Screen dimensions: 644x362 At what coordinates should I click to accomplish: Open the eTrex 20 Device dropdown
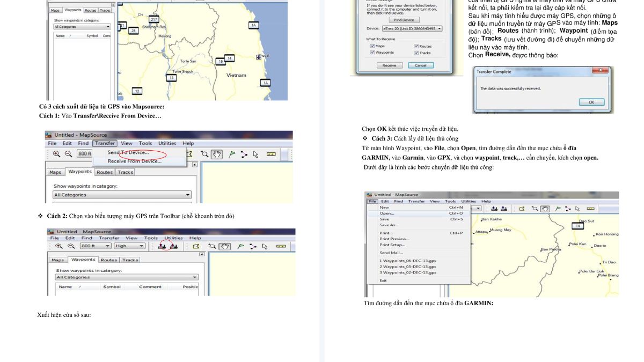(x=440, y=28)
